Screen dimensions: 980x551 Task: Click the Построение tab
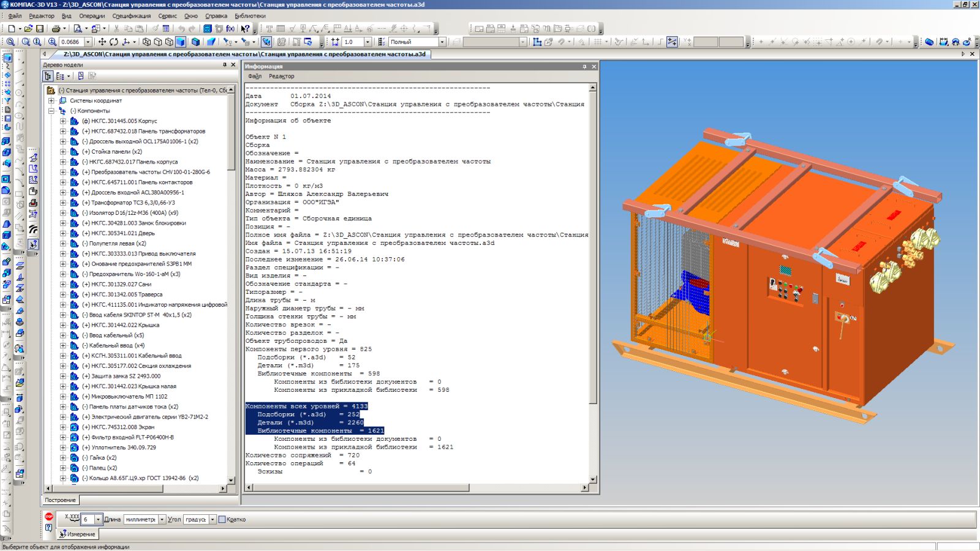(60, 500)
